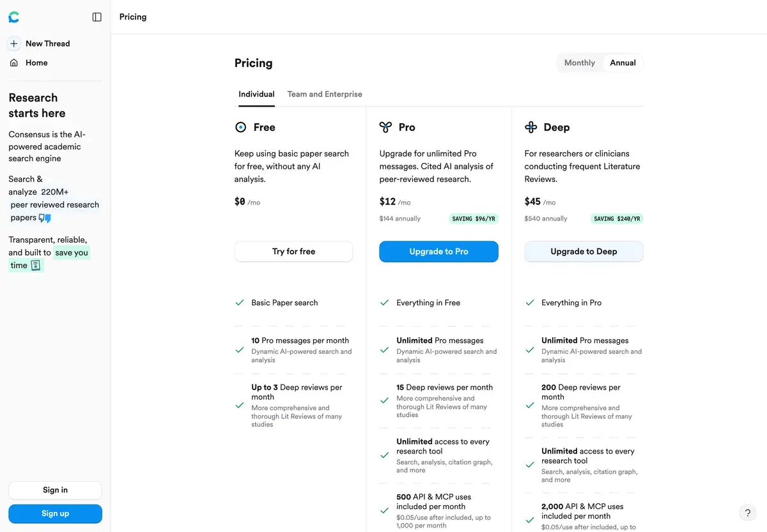This screenshot has width=767, height=532.
Task: Open the Team and Enterprise tab
Action: click(325, 94)
